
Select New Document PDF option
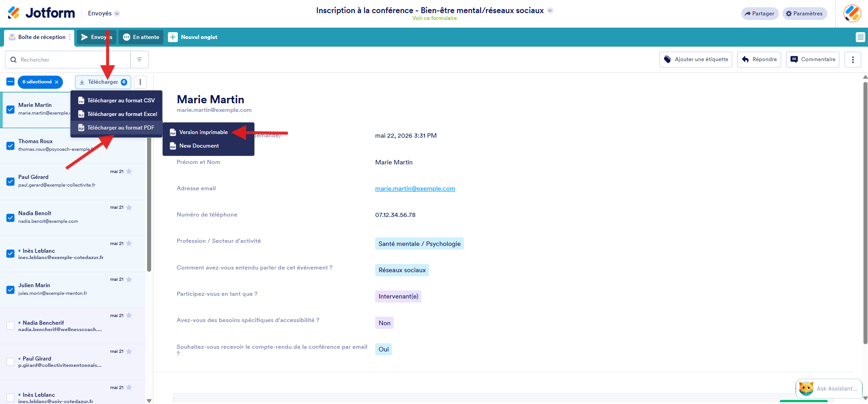click(208, 146)
